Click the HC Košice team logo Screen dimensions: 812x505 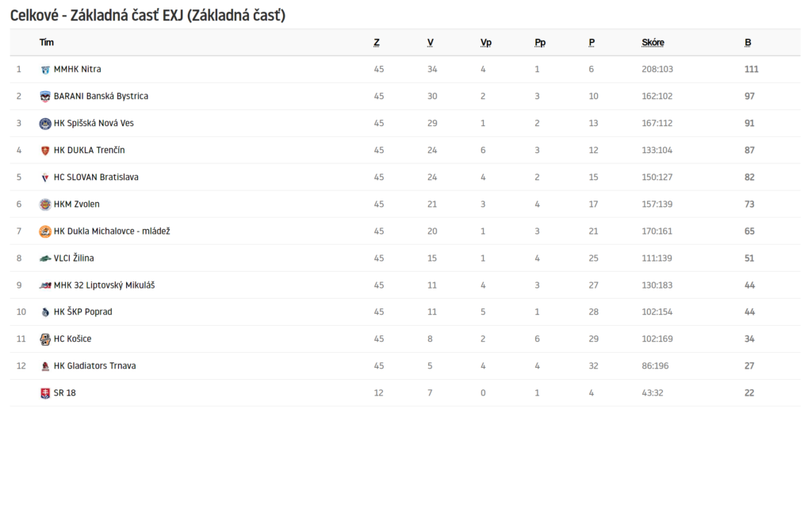(x=45, y=339)
